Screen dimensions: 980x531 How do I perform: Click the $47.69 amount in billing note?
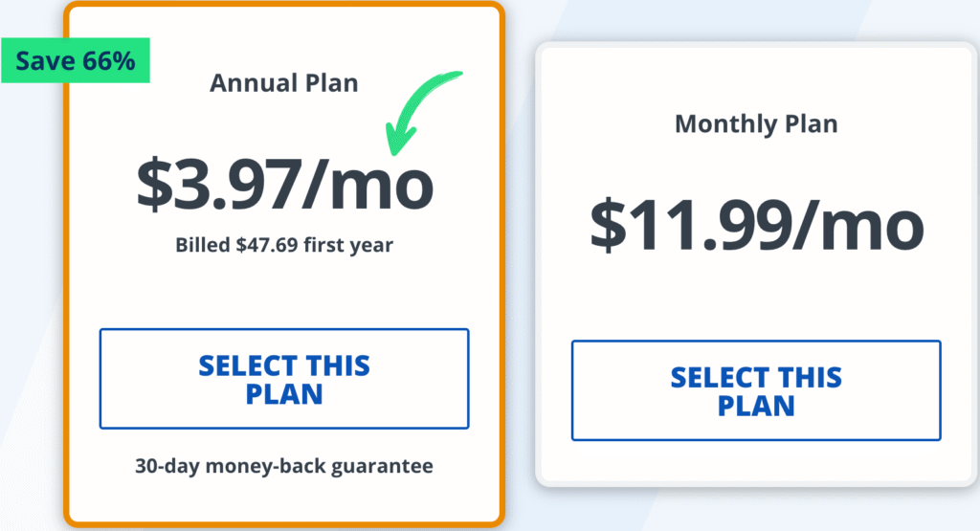tap(269, 245)
